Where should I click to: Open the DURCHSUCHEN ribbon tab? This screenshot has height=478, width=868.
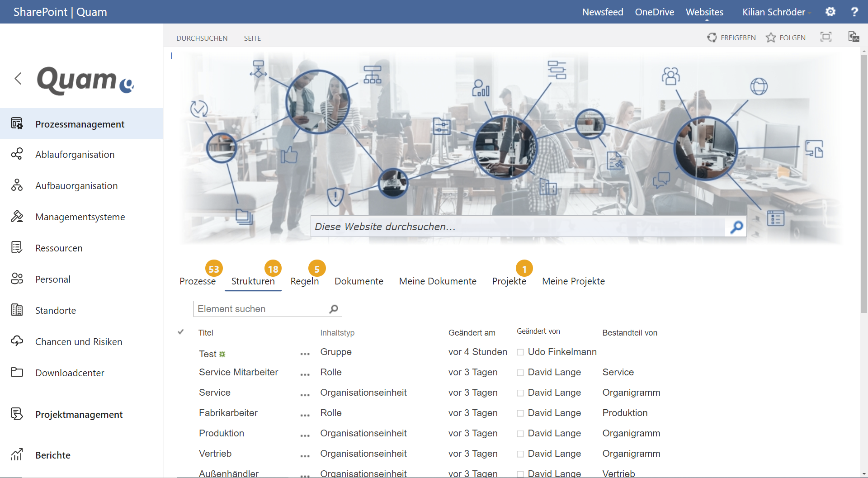tap(202, 38)
